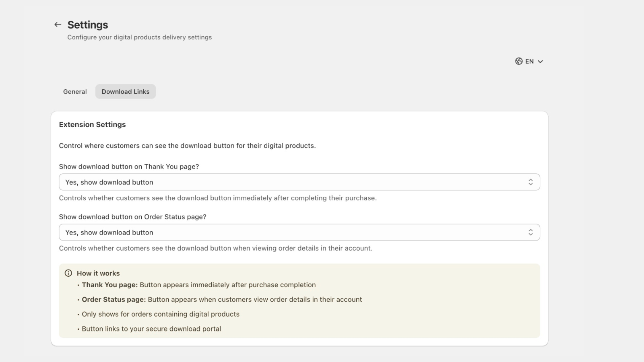
Task: Click 'Control where customers can see' description
Action: tap(187, 146)
